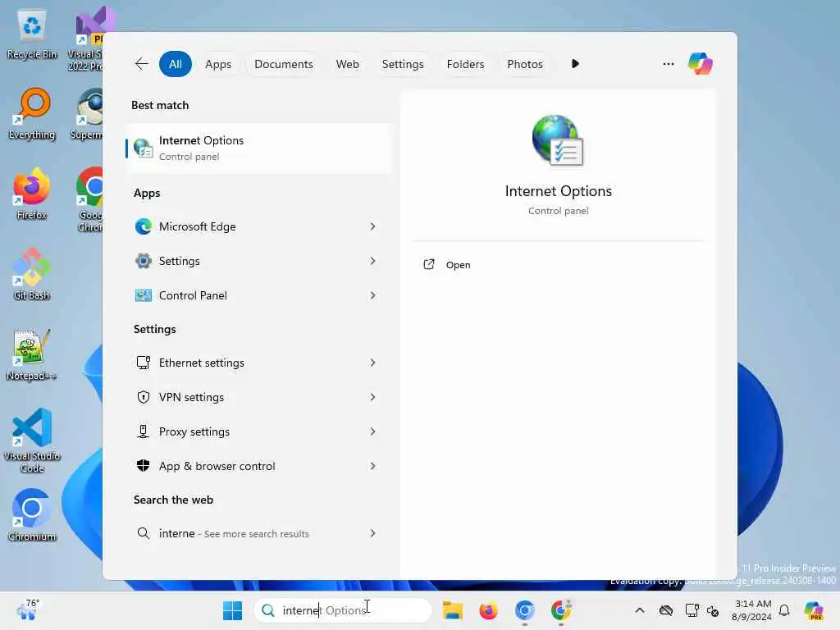Image resolution: width=840 pixels, height=630 pixels.
Task: Click the 'Search the web' heading
Action: click(173, 500)
